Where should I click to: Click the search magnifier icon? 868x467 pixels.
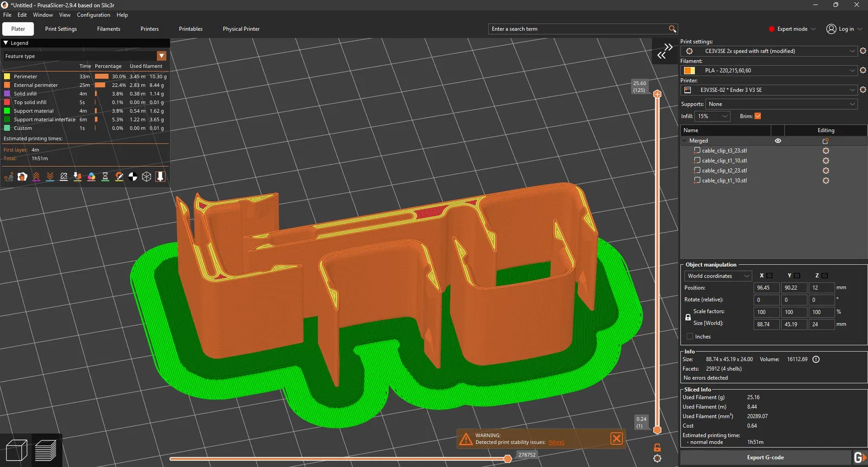[673, 29]
